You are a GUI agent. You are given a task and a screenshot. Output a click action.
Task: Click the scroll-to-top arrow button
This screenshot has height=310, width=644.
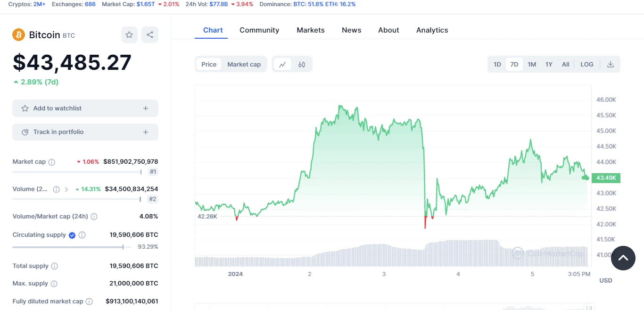[x=623, y=258]
